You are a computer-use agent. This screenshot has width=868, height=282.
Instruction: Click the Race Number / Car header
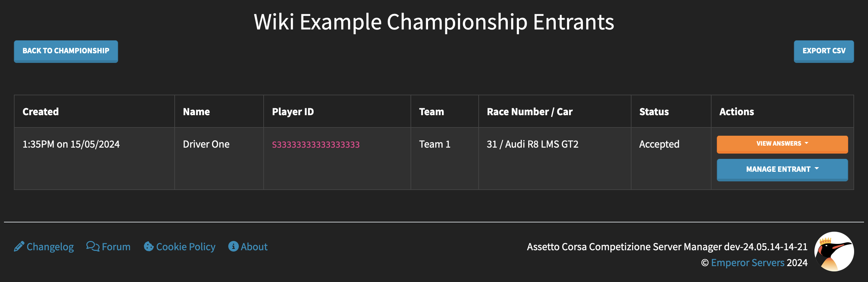point(529,112)
